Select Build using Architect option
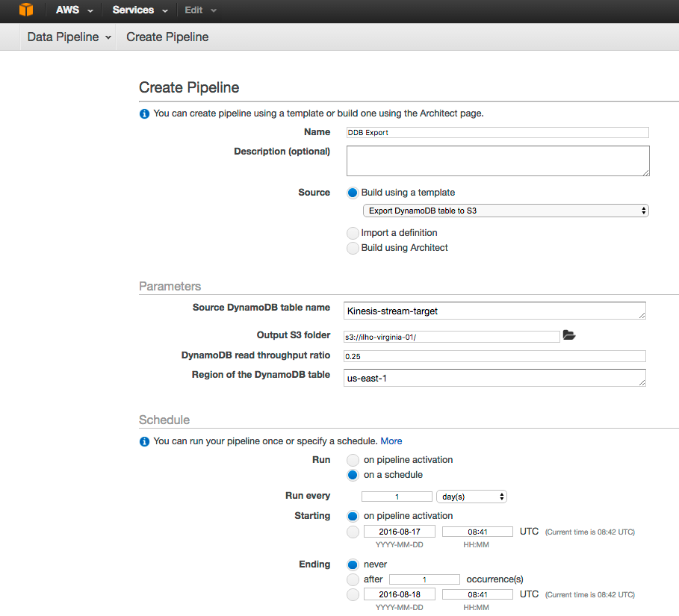 point(353,248)
